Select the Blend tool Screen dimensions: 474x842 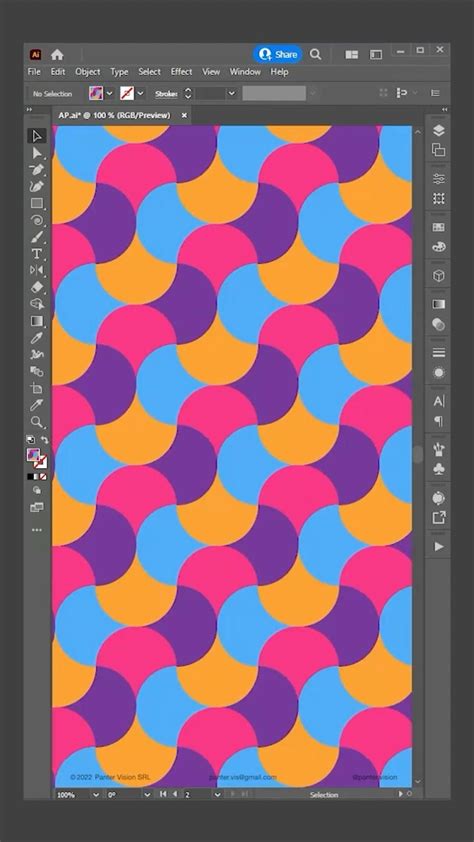tap(37, 371)
